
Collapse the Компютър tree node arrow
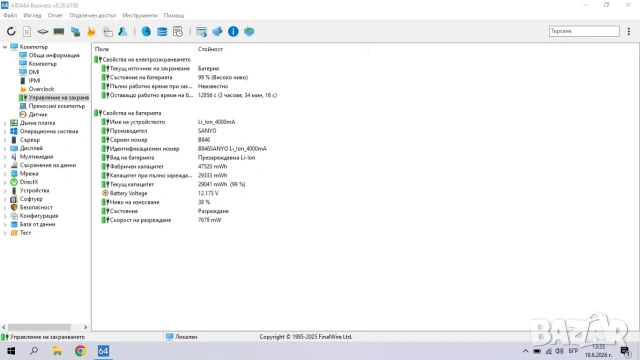pyautogui.click(x=5, y=47)
